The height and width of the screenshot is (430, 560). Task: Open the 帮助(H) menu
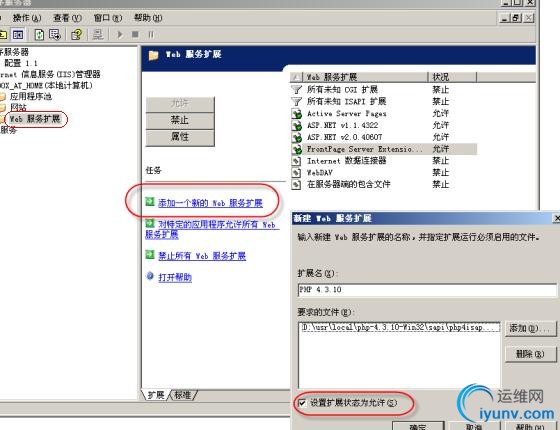(148, 18)
